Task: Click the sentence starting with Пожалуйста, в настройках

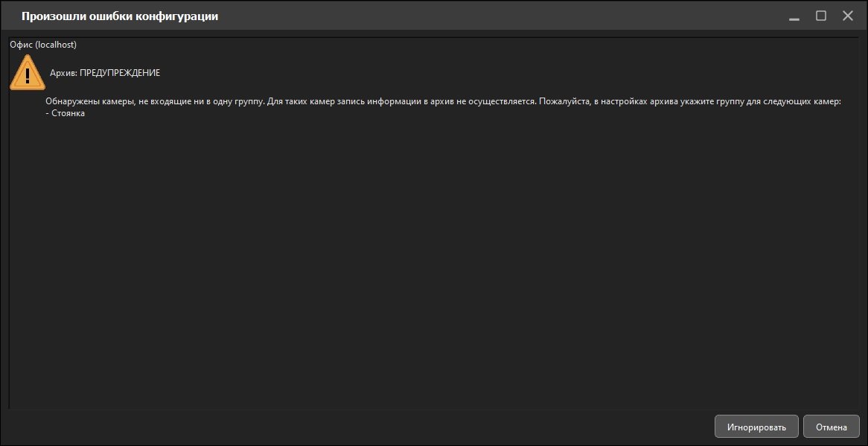Action: (x=690, y=103)
